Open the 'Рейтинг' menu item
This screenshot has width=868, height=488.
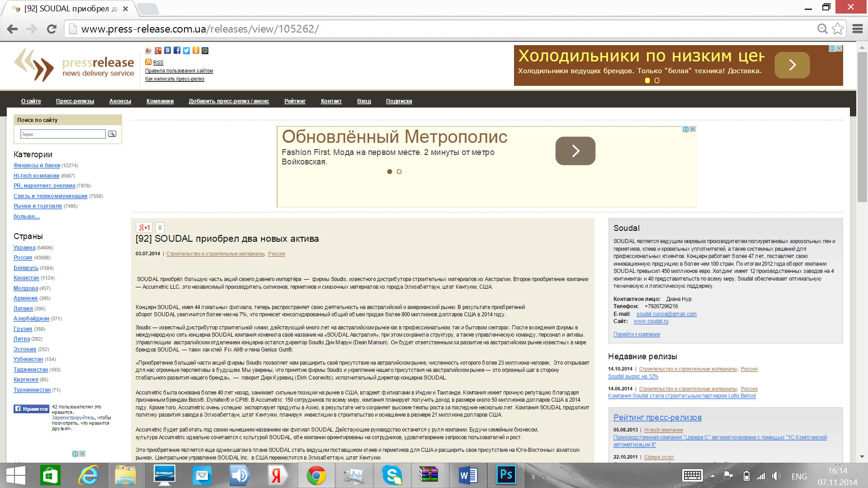(x=295, y=101)
